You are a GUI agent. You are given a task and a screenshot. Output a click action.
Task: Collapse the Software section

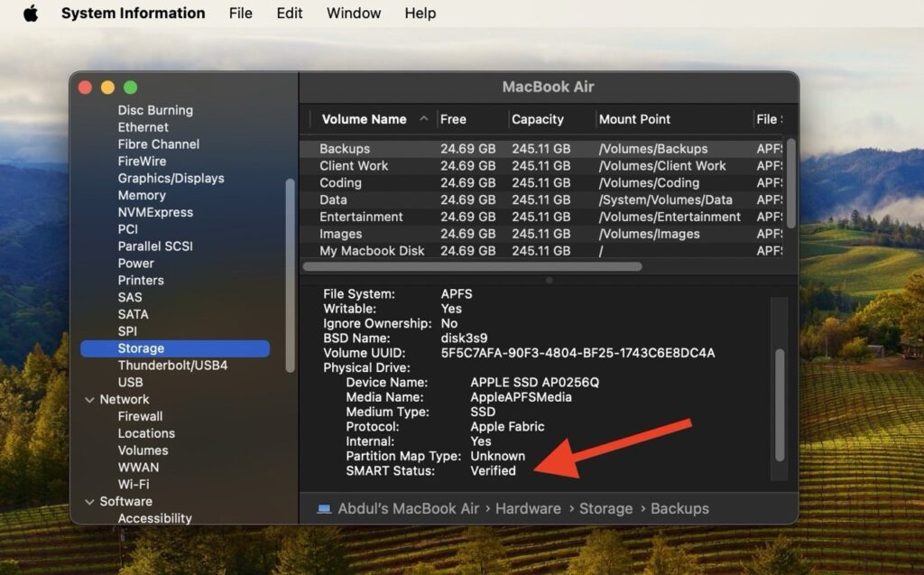click(x=88, y=501)
